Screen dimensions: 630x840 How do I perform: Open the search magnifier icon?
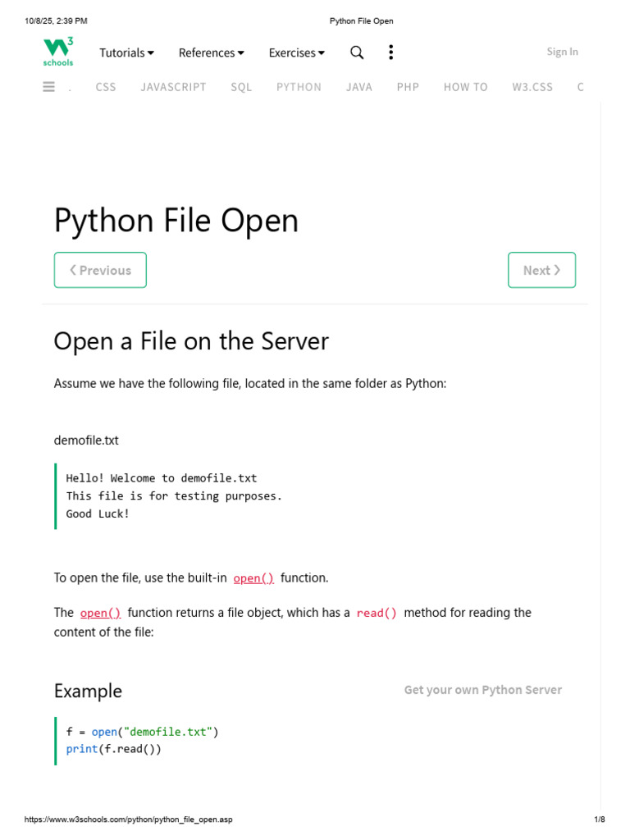[x=357, y=52]
